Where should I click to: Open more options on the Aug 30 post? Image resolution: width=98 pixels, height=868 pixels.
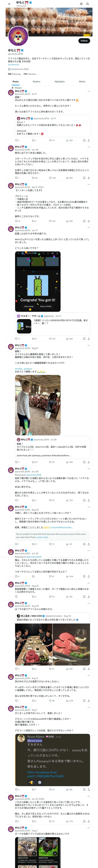pos(89,603)
